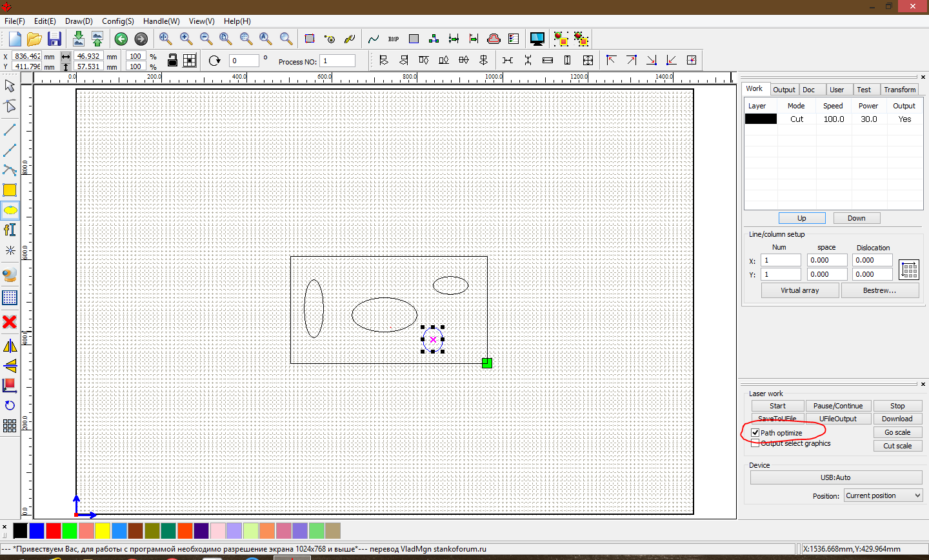Pick the blue swatch in the palette
929x560 pixels.
point(37,530)
